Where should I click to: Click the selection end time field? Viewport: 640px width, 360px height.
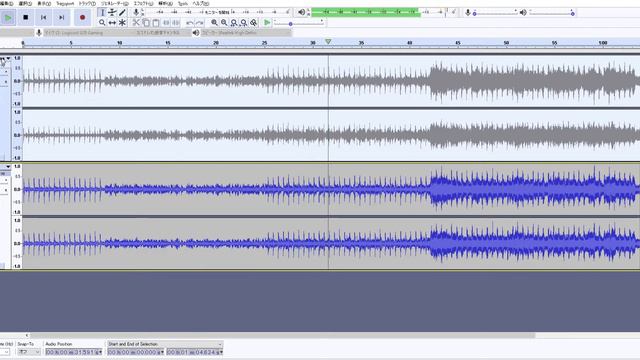(195, 352)
